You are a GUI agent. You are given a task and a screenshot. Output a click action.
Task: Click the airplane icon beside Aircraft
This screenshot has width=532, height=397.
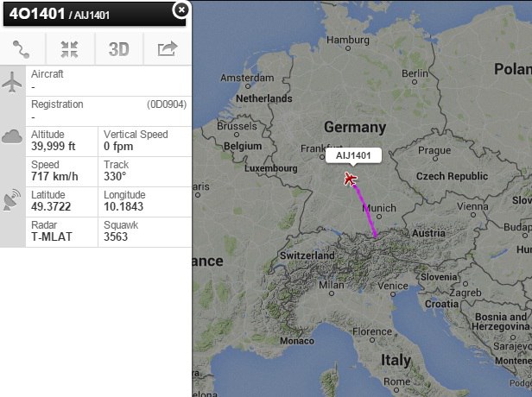click(x=12, y=82)
